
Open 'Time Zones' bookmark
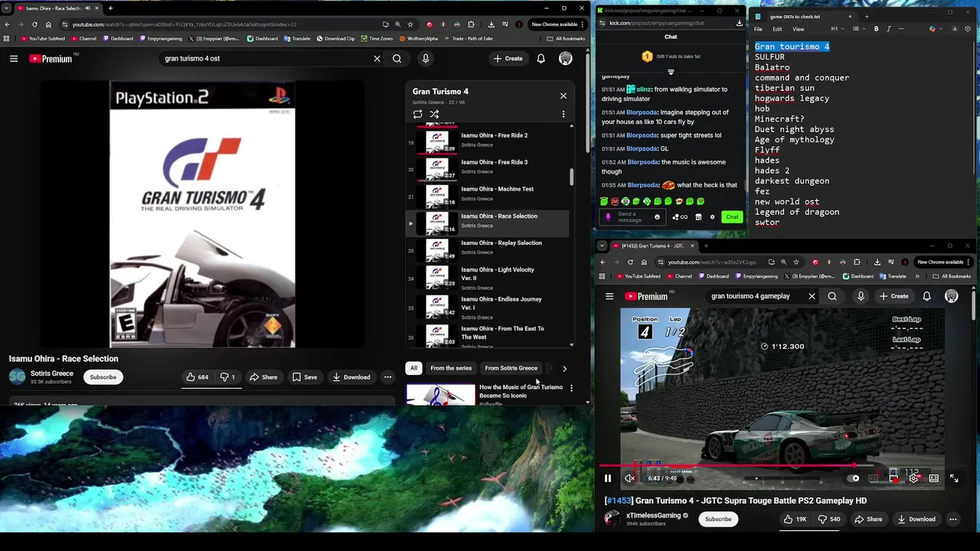click(376, 38)
